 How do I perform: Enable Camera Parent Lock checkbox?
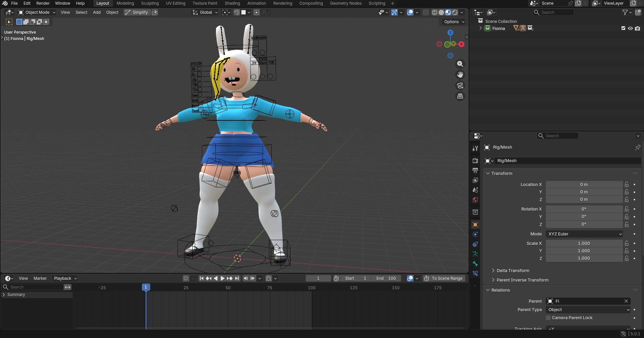548,318
